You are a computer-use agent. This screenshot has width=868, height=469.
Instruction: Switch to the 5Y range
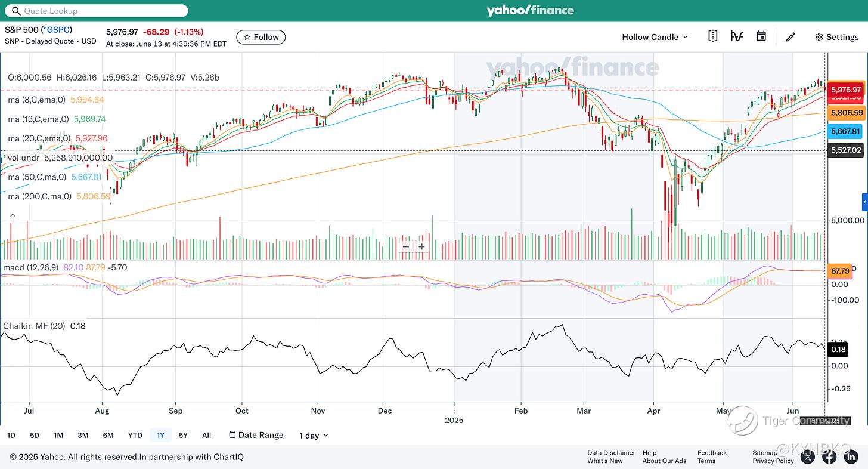pos(183,435)
